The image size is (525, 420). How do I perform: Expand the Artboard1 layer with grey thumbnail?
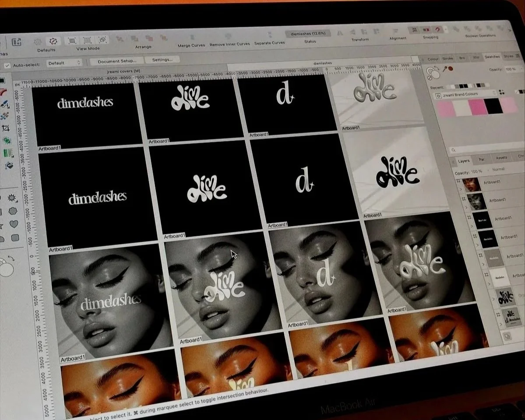click(x=483, y=265)
